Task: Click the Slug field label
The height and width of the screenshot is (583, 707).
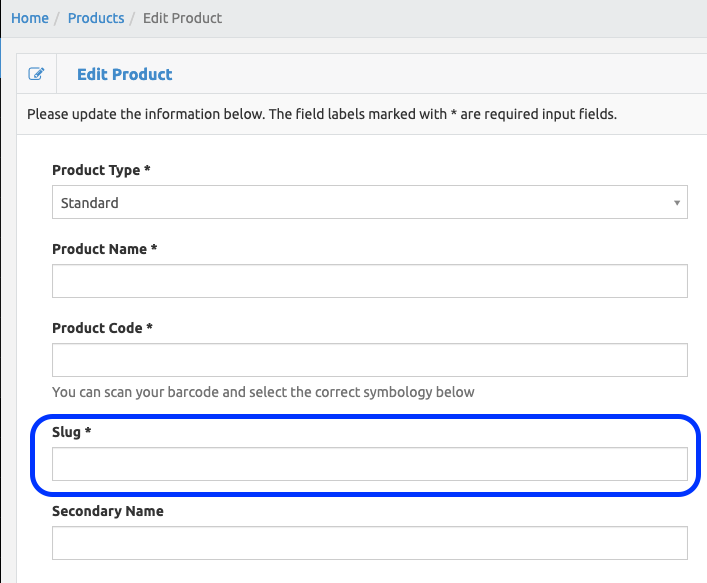Action: click(x=72, y=432)
